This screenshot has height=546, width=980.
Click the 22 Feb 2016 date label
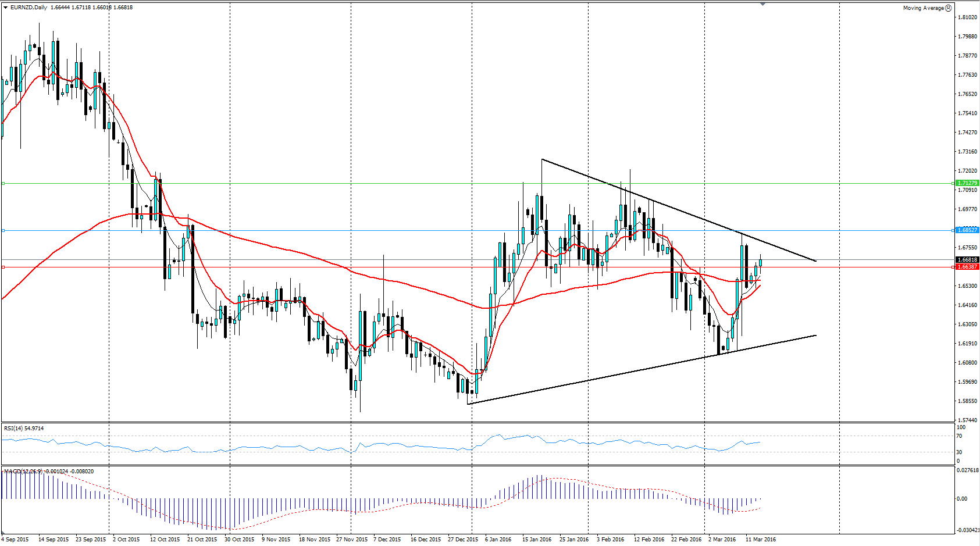tap(686, 540)
